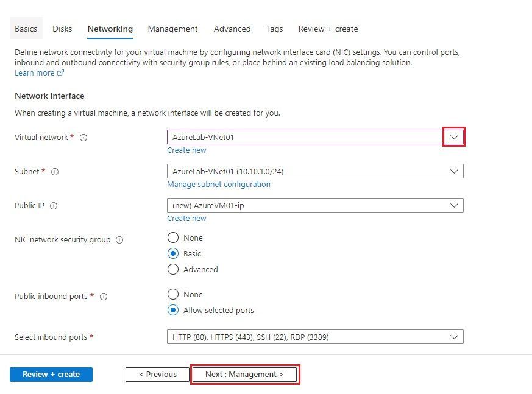Open info tooltip next to Subnet

click(55, 172)
